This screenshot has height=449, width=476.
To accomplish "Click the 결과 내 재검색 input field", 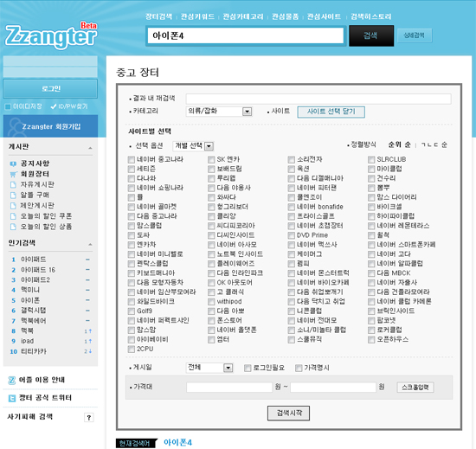I will coord(318,99).
